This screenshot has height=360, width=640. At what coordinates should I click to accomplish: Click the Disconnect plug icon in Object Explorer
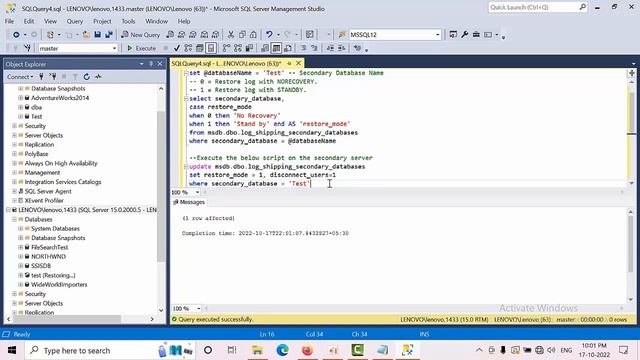pyautogui.click(x=53, y=76)
